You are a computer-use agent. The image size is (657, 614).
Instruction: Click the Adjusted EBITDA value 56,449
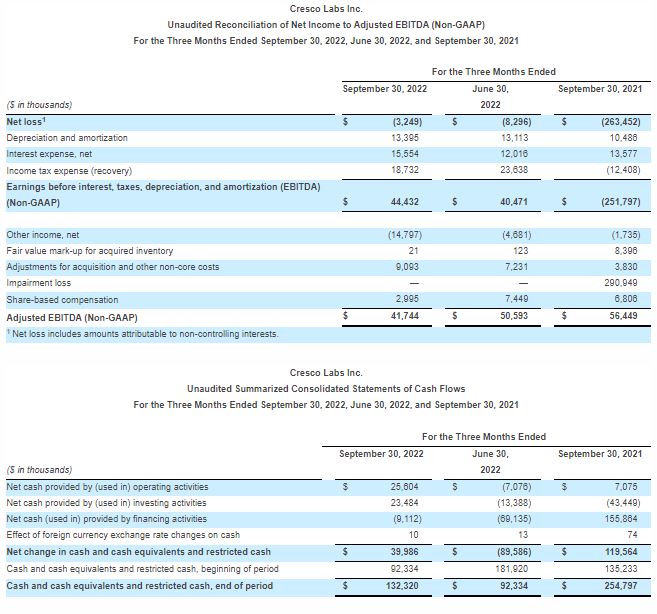point(621,316)
